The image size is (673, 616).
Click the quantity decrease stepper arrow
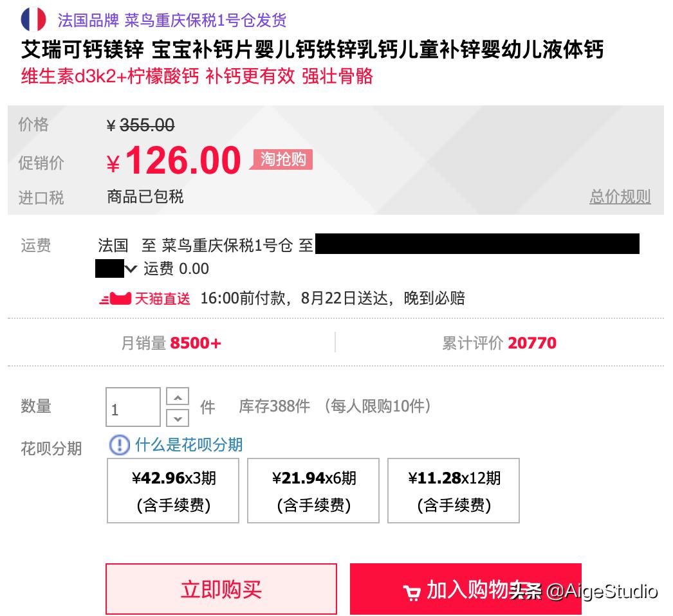(x=178, y=418)
